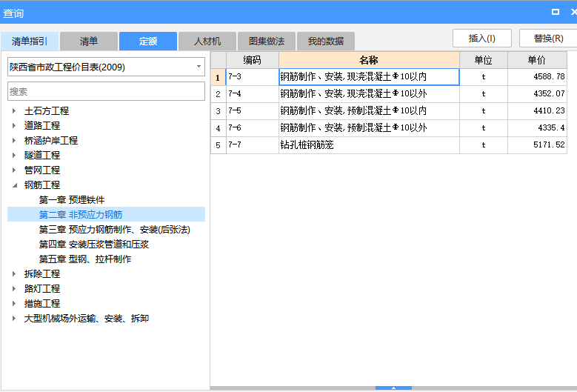Click code cell 7-7
Viewport: 577px width, 392px height.
(253, 145)
